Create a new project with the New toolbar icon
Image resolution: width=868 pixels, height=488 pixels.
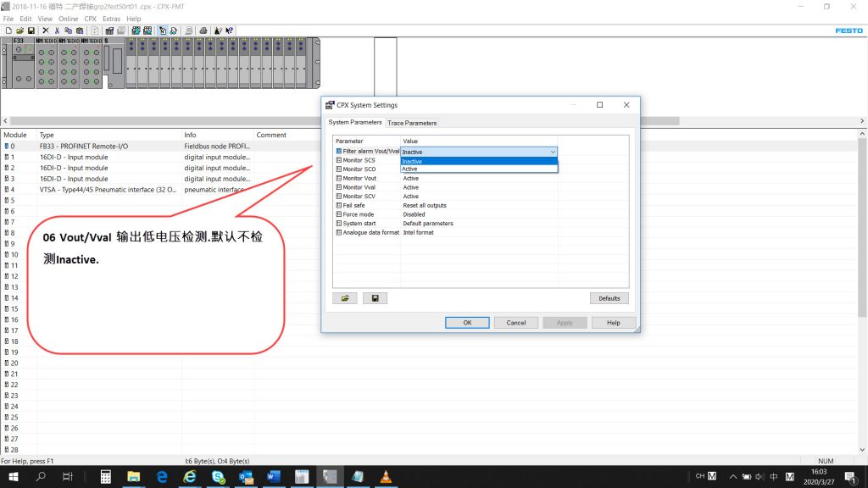coord(8,30)
